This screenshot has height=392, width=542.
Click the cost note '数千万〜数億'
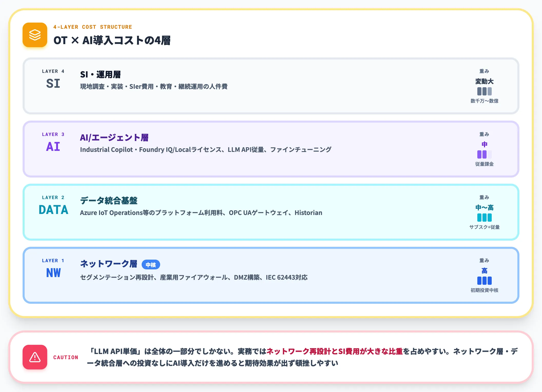pos(484,101)
